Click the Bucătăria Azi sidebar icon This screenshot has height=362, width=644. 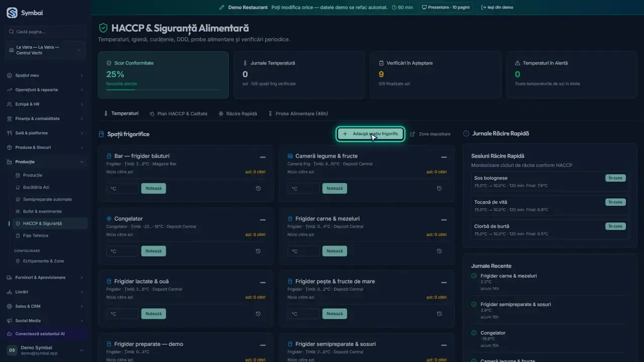tap(18, 187)
